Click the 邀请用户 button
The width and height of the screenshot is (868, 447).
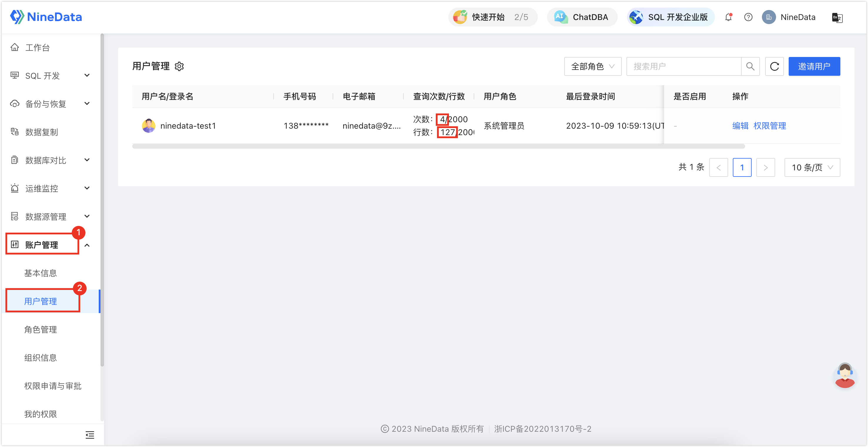click(814, 66)
